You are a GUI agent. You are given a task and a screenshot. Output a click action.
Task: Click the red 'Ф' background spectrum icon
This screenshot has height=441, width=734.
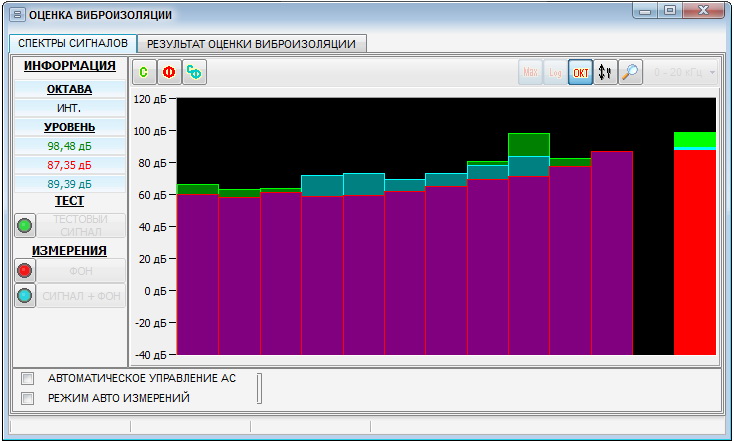[169, 72]
